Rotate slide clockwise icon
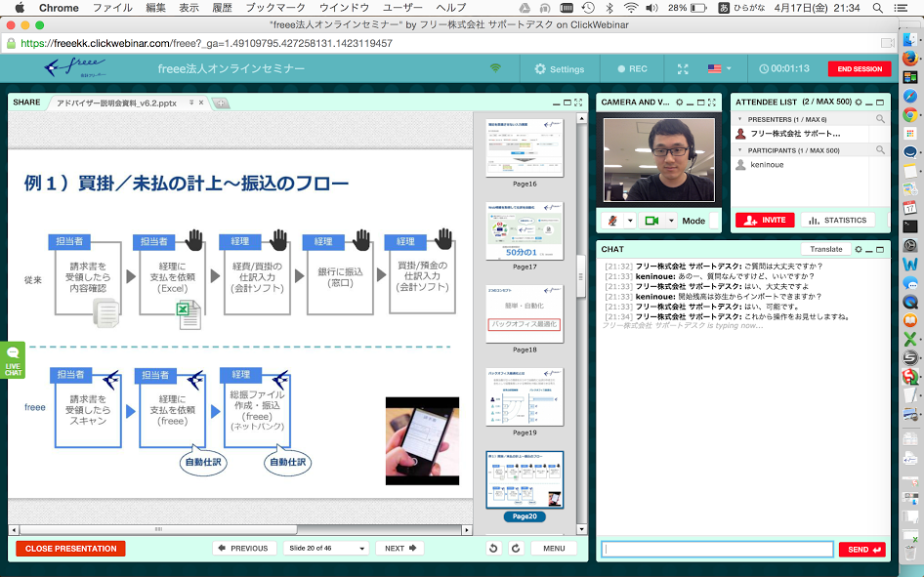The height and width of the screenshot is (577, 924). point(516,548)
